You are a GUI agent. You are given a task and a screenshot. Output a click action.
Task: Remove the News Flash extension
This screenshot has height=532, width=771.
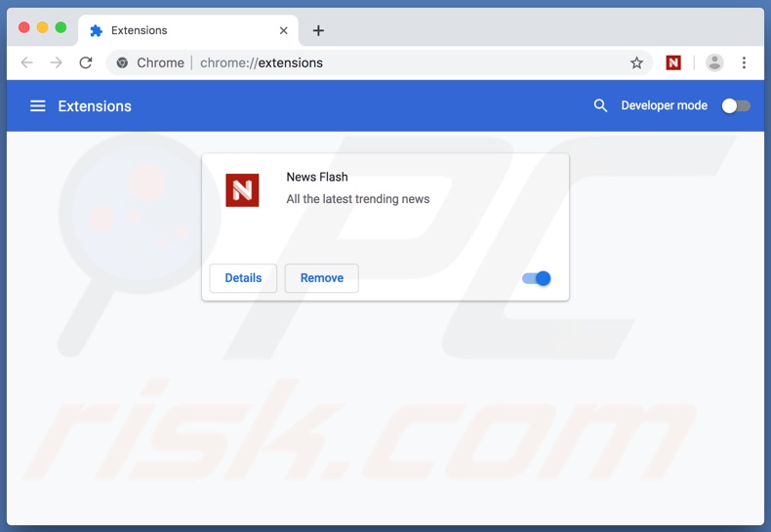click(x=321, y=278)
